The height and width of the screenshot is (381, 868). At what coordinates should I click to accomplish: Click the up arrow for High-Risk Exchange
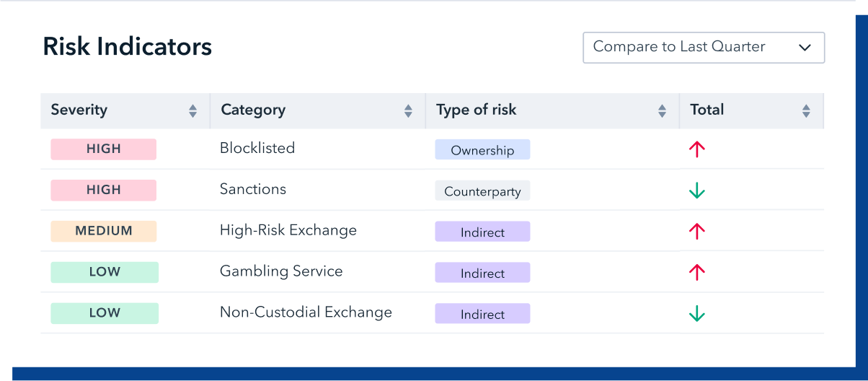pos(696,232)
